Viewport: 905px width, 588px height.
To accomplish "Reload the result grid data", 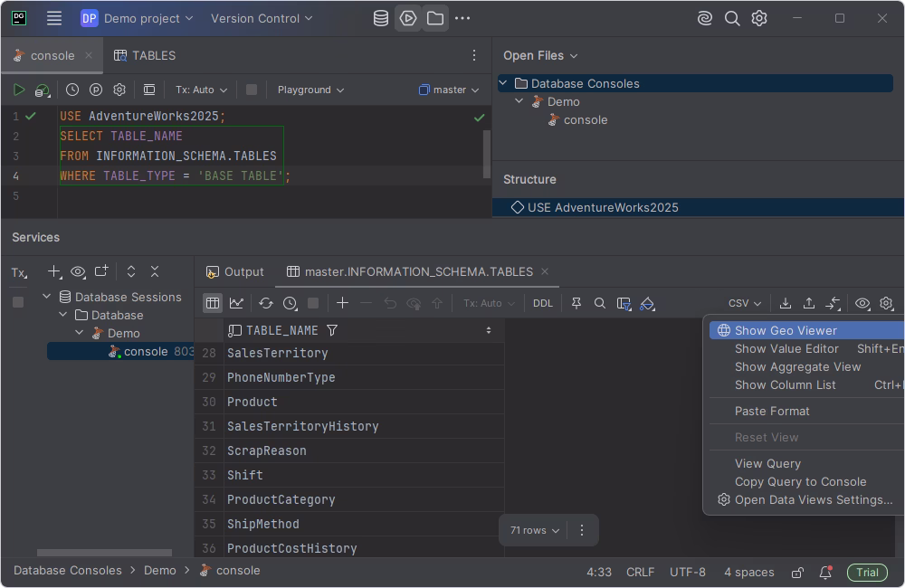I will click(x=265, y=303).
